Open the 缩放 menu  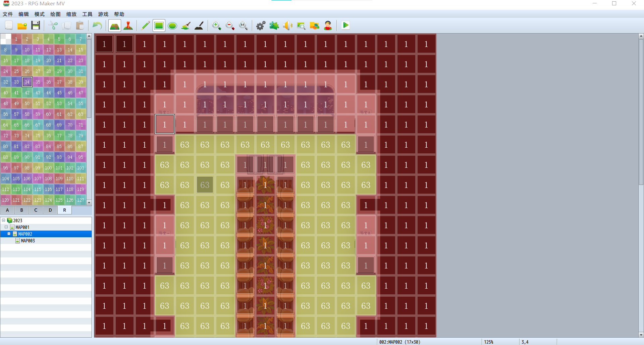tap(71, 14)
